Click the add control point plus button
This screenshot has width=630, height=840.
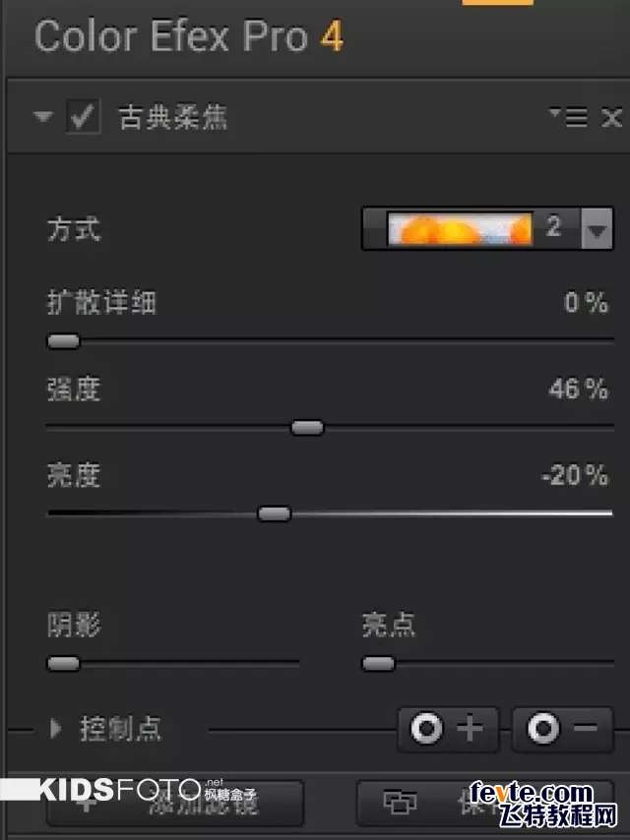coord(448,729)
